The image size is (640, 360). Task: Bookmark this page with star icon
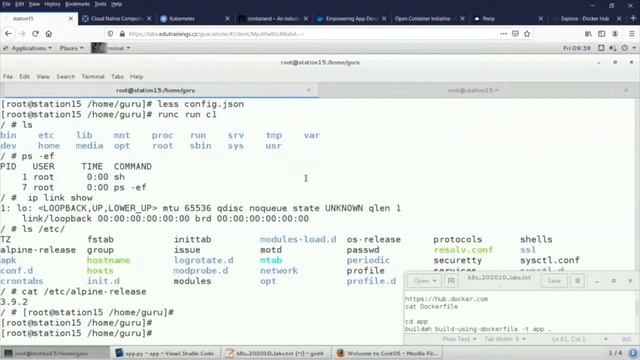(527, 34)
